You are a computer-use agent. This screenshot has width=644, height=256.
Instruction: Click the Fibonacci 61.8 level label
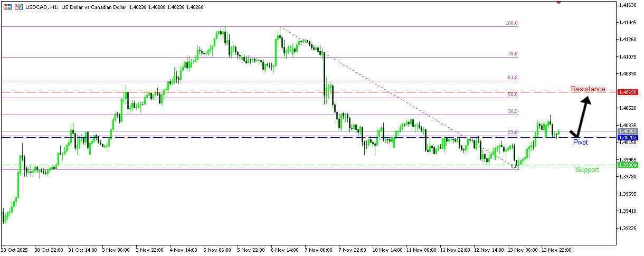point(512,78)
